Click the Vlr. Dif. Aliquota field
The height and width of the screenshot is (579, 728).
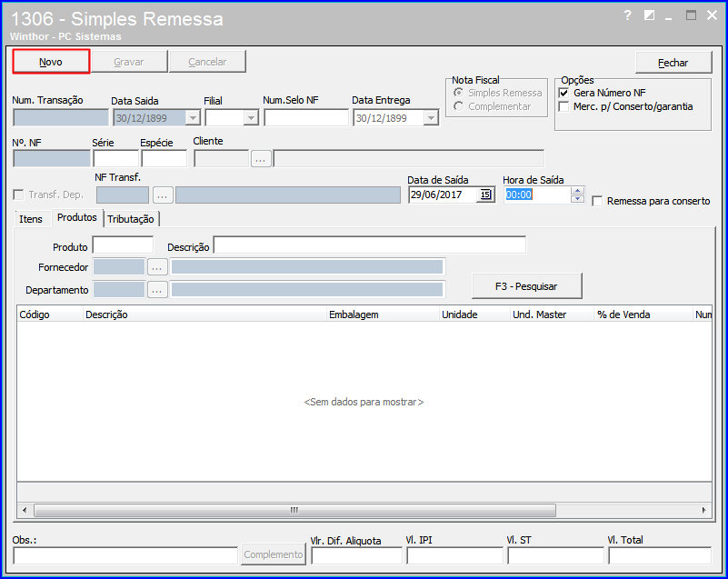(x=356, y=555)
